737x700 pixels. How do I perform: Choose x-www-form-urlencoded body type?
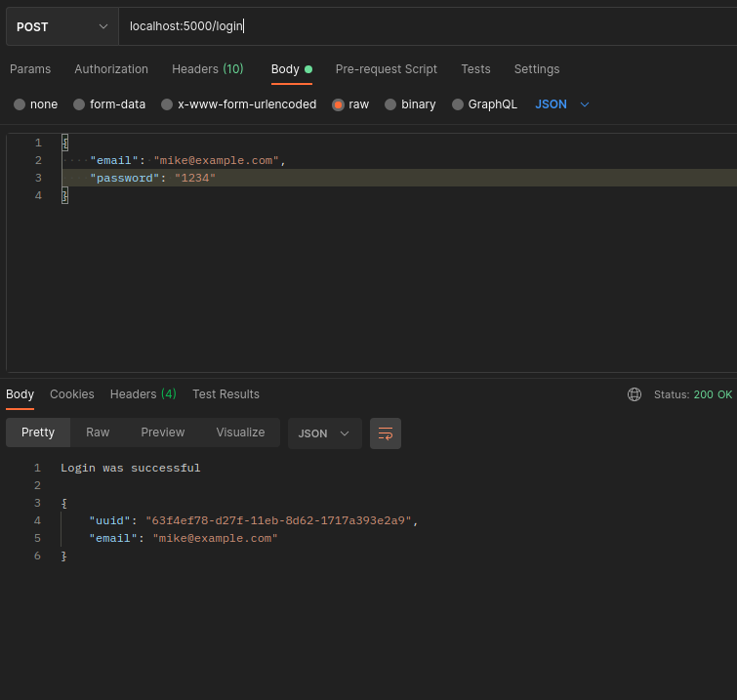click(x=167, y=104)
